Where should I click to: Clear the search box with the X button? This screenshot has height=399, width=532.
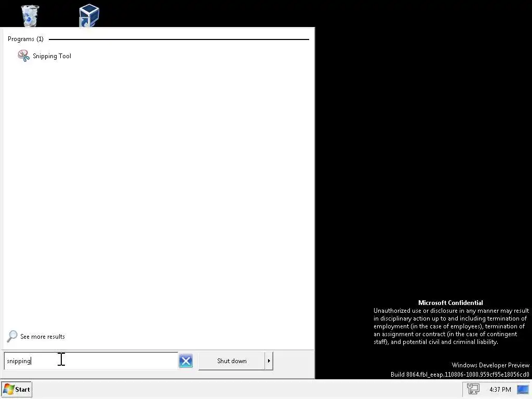pos(185,361)
